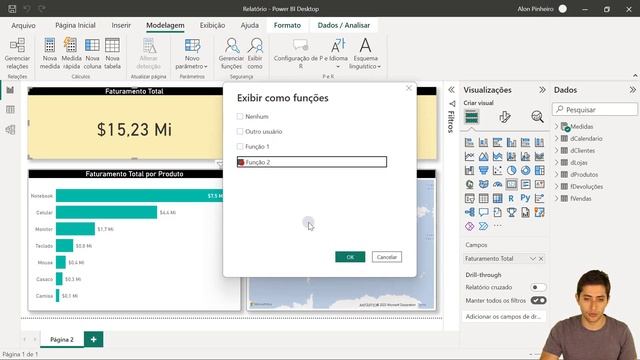Viewport: 640px width, 360px height.
Task: Select the R script visual
Action: pyautogui.click(x=511, y=198)
